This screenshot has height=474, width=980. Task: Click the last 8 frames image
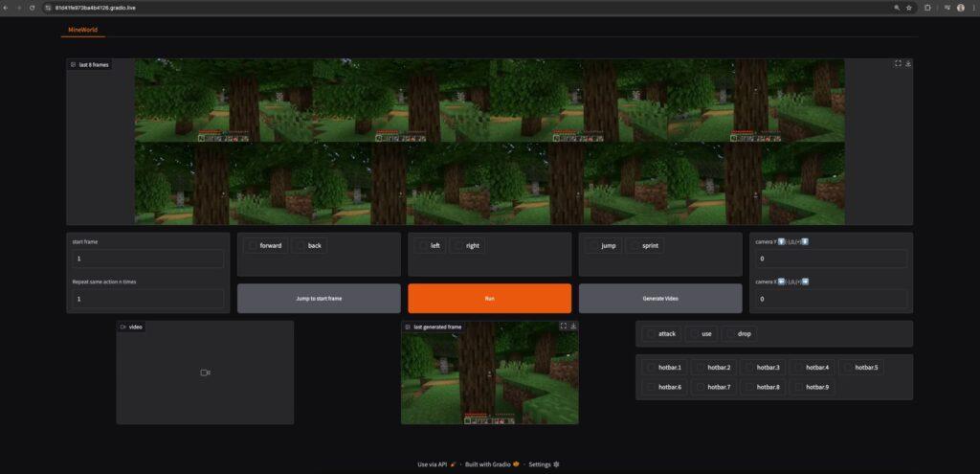pyautogui.click(x=490, y=142)
